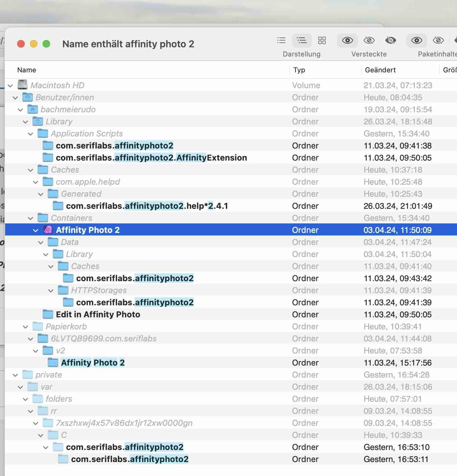Select com.seriflabs.affinityphoto2.AffinityExtension folder icon
The height and width of the screenshot is (476, 457).
[48, 157]
